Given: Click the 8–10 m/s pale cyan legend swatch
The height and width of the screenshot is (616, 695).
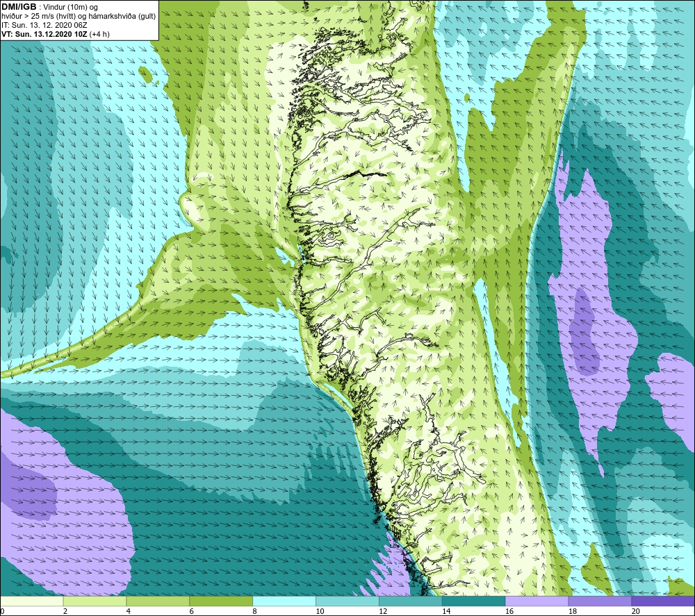Looking at the screenshot, I should 284,601.
